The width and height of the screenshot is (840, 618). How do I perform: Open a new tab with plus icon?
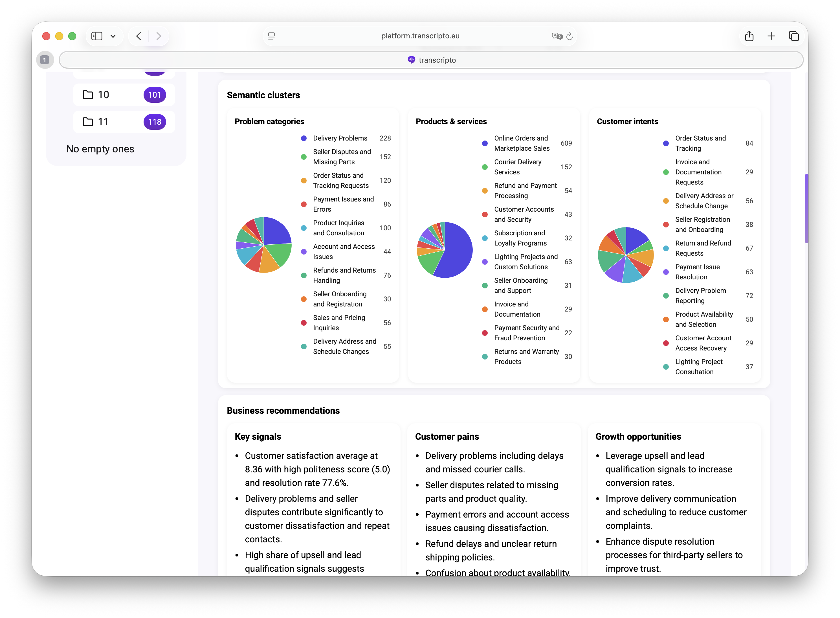click(x=771, y=36)
